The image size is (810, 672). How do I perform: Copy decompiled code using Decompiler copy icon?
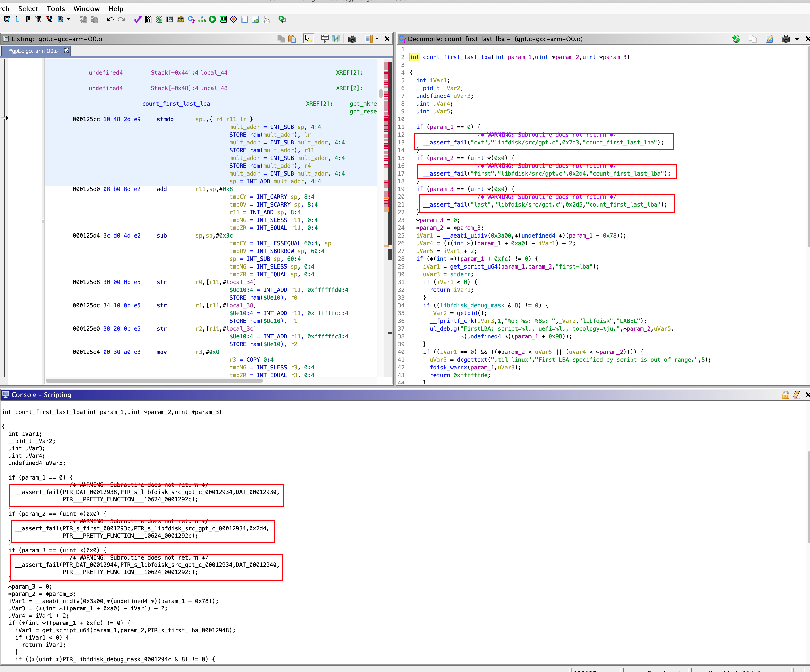click(x=752, y=39)
